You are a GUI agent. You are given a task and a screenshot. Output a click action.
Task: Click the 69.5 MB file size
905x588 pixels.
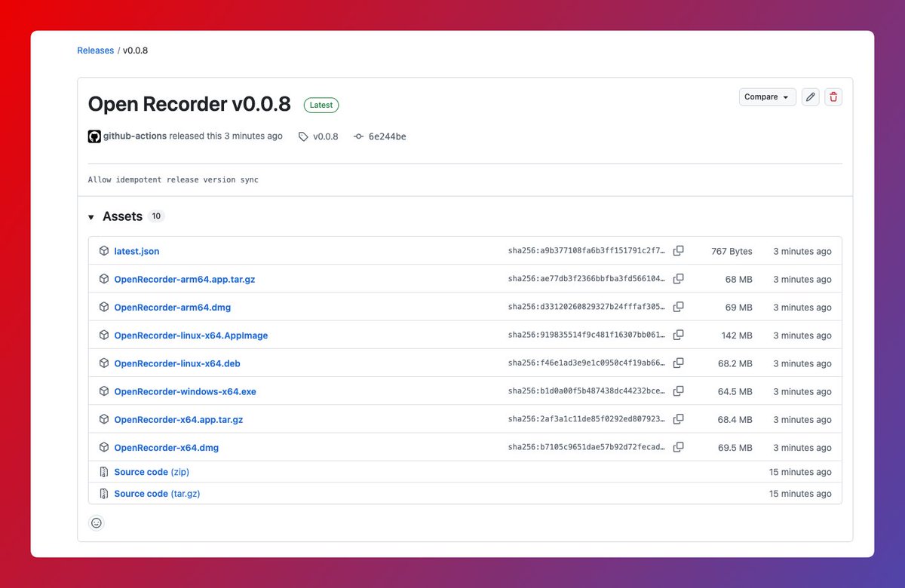(735, 447)
